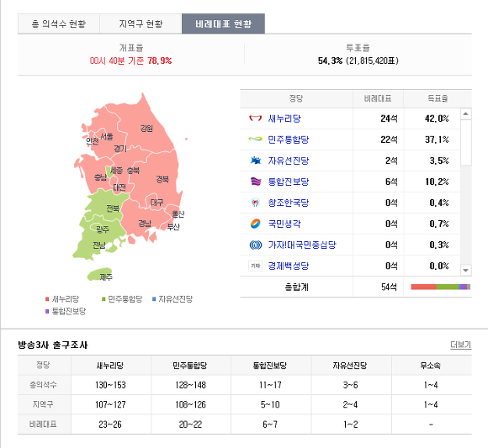Click the 비례대표 column header
This screenshot has height=448, width=488.
[x=378, y=98]
